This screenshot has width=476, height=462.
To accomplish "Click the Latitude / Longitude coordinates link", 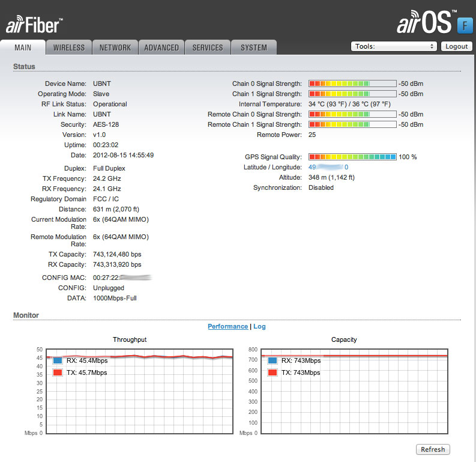I will click(328, 167).
